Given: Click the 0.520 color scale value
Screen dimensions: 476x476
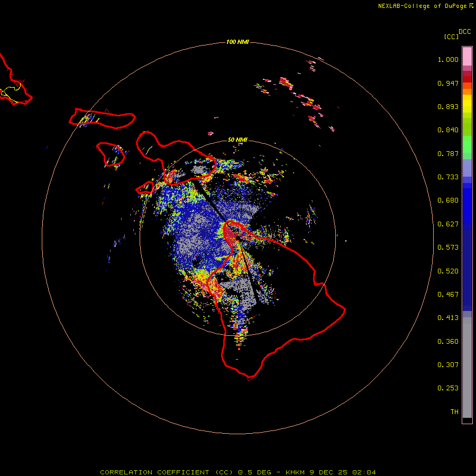Looking at the screenshot, I should click(448, 271).
